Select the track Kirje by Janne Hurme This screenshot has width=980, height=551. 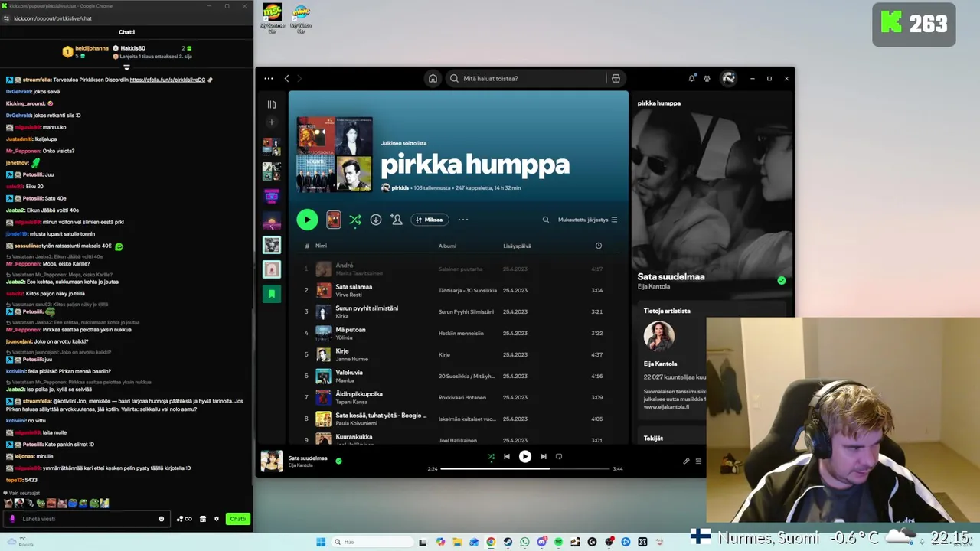(342, 351)
